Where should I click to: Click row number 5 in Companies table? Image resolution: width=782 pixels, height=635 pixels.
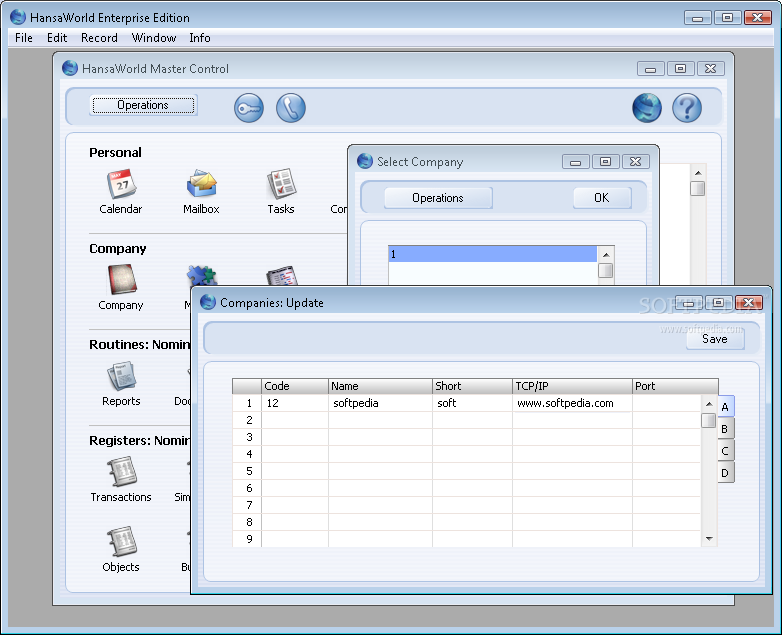tap(247, 471)
